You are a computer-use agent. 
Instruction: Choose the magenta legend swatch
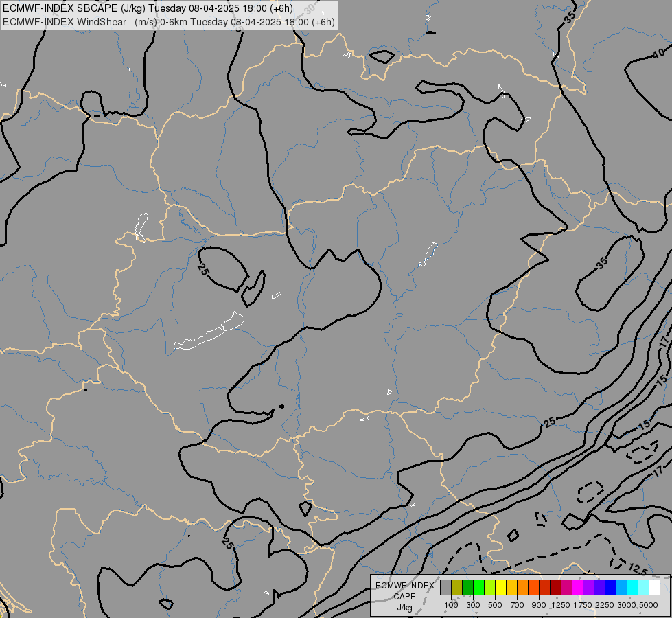pyautogui.click(x=578, y=588)
